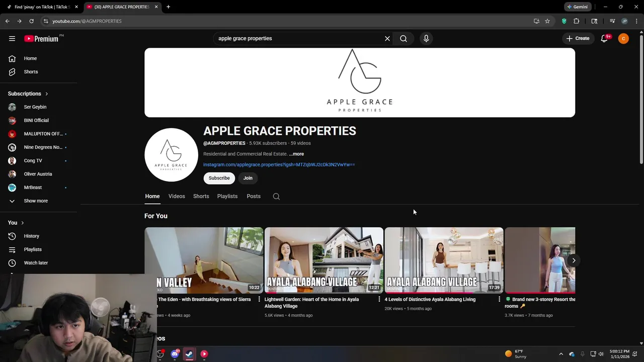Open the tab search icon in toolbar
The height and width of the screenshot is (362, 644).
(594, 21)
